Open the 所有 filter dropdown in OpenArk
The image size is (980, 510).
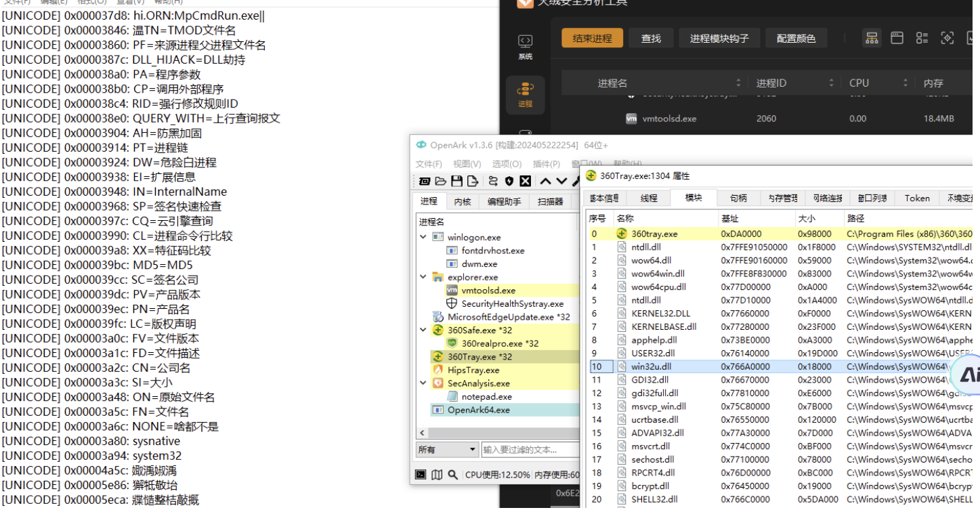coord(447,450)
